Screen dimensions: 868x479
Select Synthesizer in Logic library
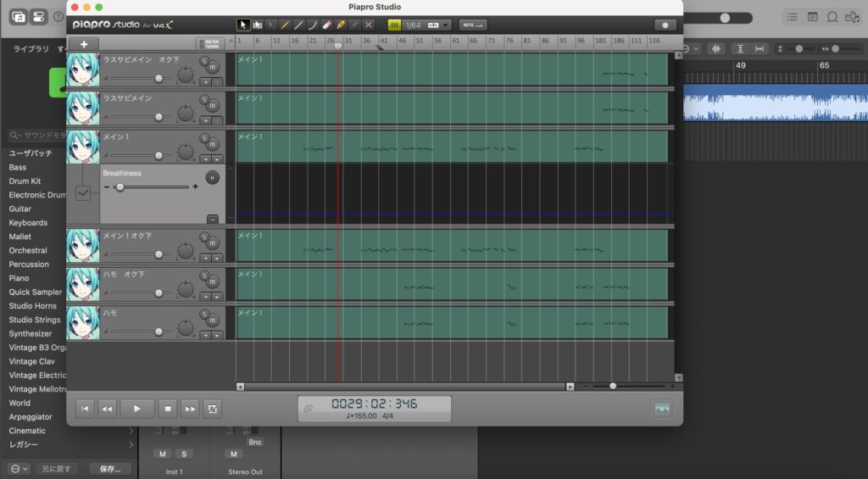coord(31,333)
